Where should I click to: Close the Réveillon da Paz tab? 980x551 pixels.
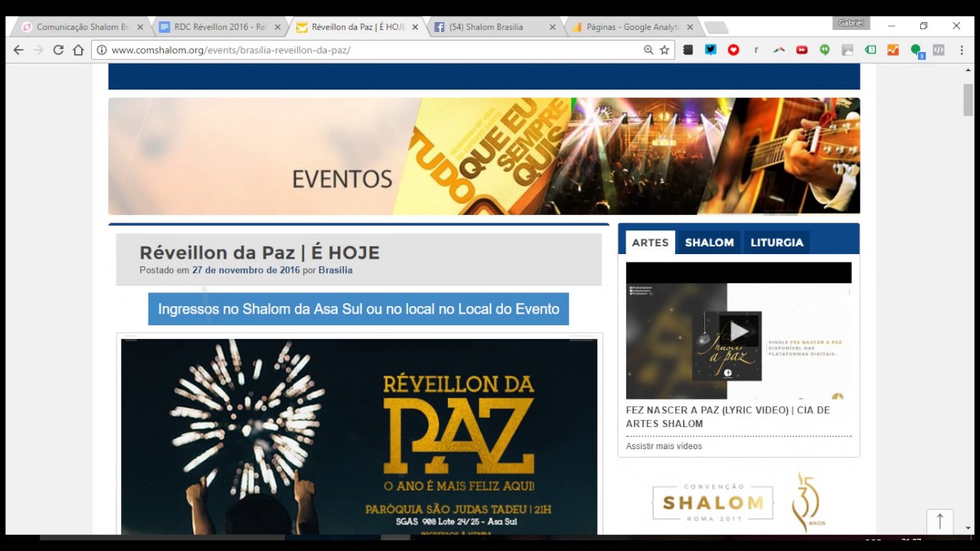415,27
